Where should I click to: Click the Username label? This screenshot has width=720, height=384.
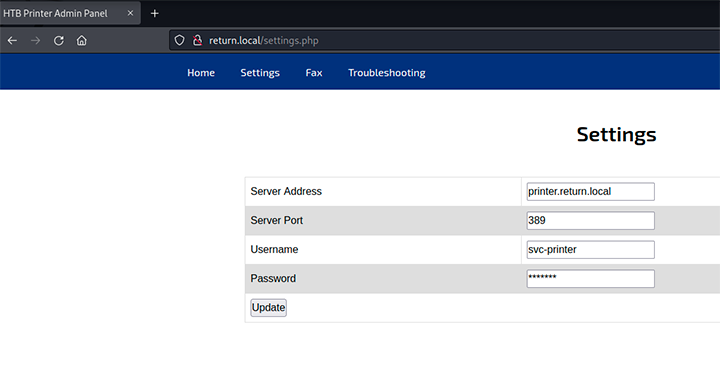click(x=274, y=249)
